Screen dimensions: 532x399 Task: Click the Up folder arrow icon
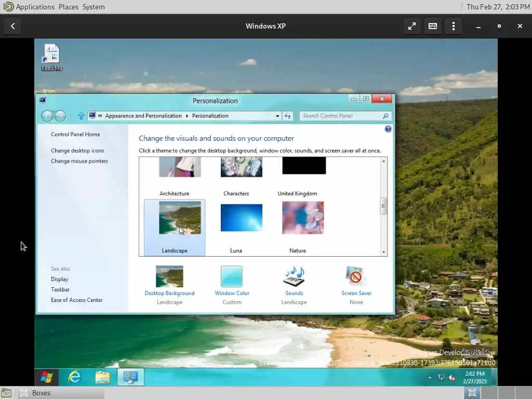tap(81, 116)
